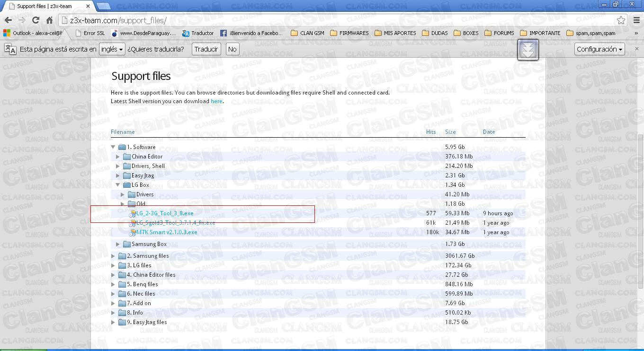Click the Date column header
The width and height of the screenshot is (644, 351).
coord(489,132)
